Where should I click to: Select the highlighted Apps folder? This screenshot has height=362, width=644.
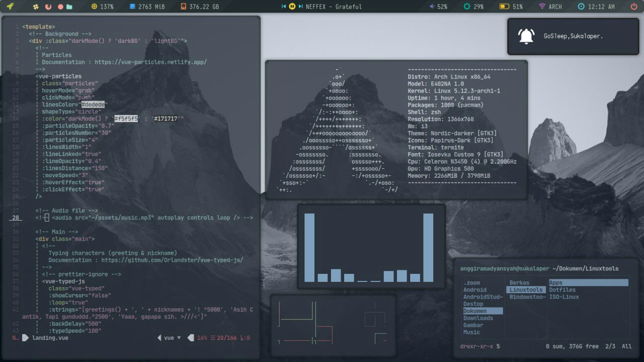pos(589,283)
